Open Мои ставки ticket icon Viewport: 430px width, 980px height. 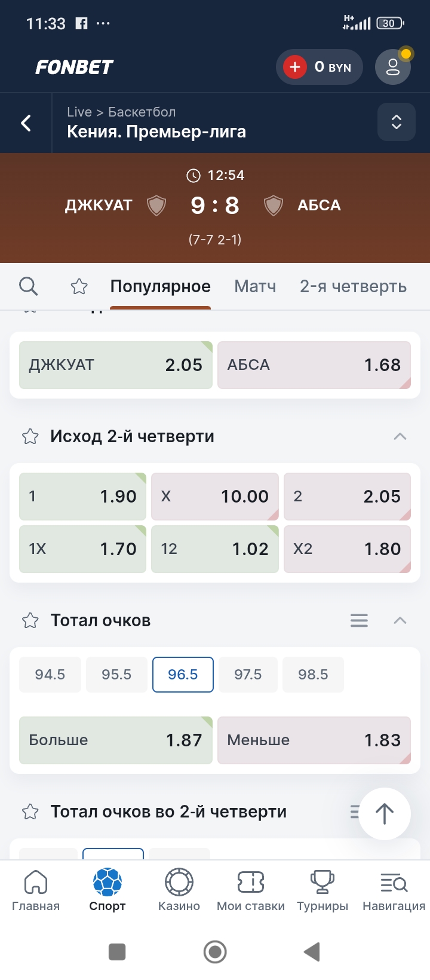(x=251, y=882)
